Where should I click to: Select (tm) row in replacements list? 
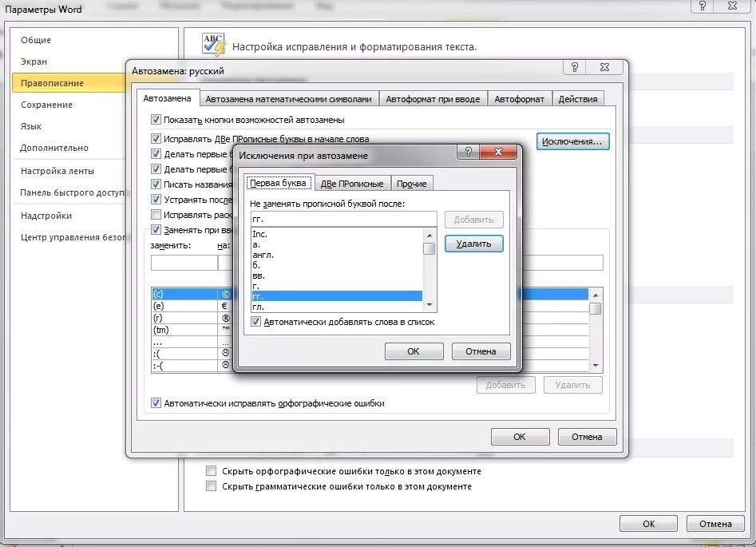click(191, 330)
